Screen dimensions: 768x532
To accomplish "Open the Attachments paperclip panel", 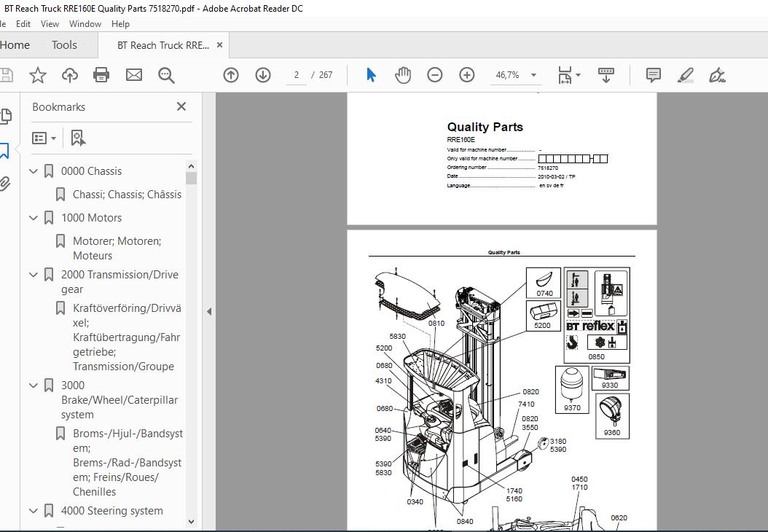I will click(x=5, y=184).
